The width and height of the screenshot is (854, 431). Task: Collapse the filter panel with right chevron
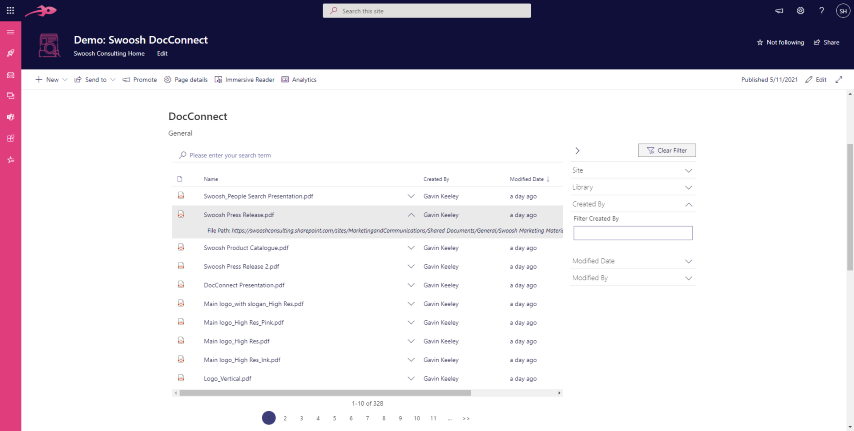tap(577, 151)
